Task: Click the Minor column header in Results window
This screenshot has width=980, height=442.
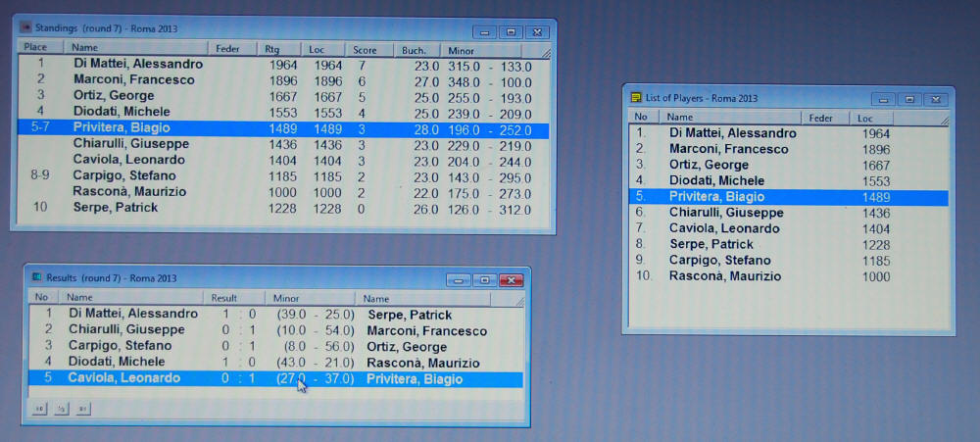Action: click(x=310, y=299)
